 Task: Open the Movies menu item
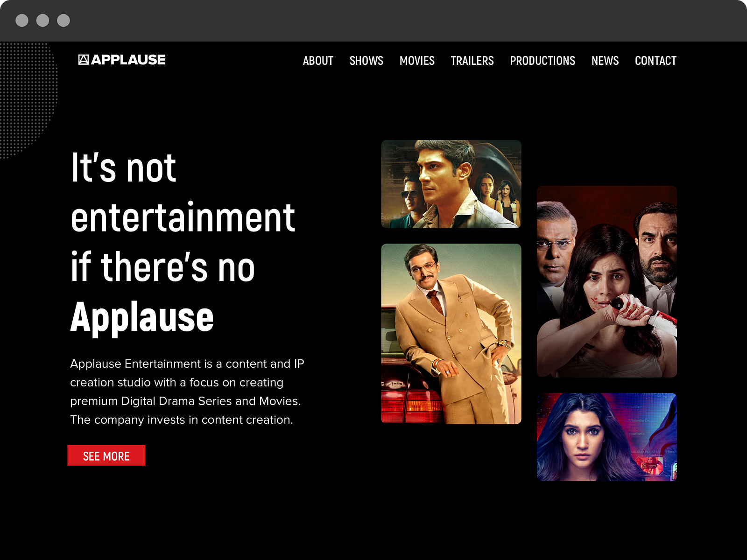[x=417, y=61]
